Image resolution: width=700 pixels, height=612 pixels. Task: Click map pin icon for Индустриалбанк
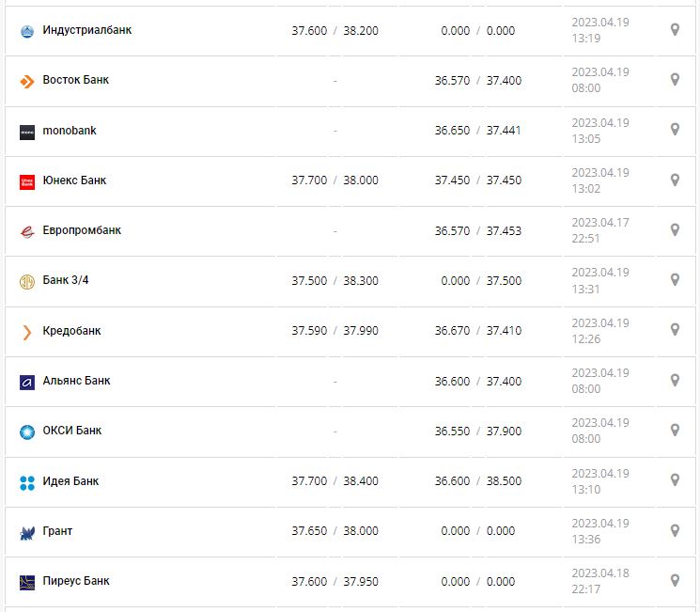click(x=675, y=30)
